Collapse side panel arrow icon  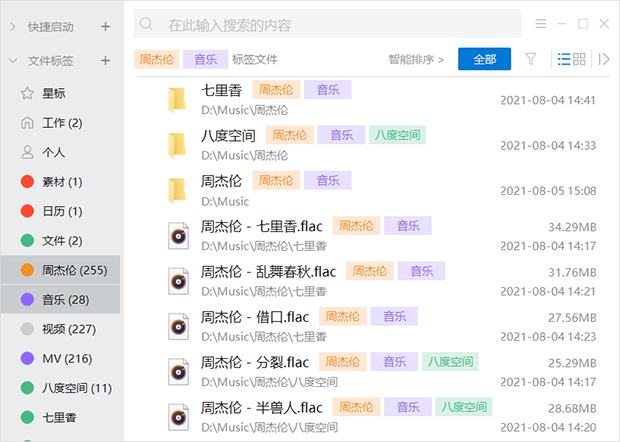(603, 59)
